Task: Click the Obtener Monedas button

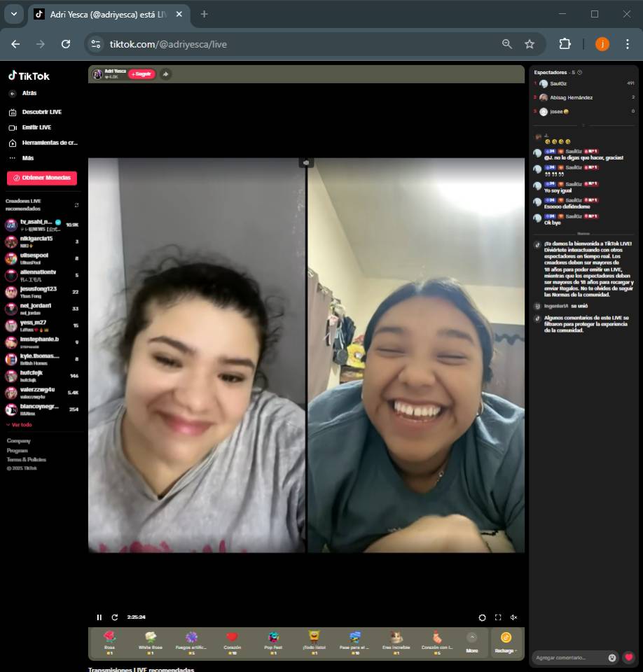Action: point(42,178)
